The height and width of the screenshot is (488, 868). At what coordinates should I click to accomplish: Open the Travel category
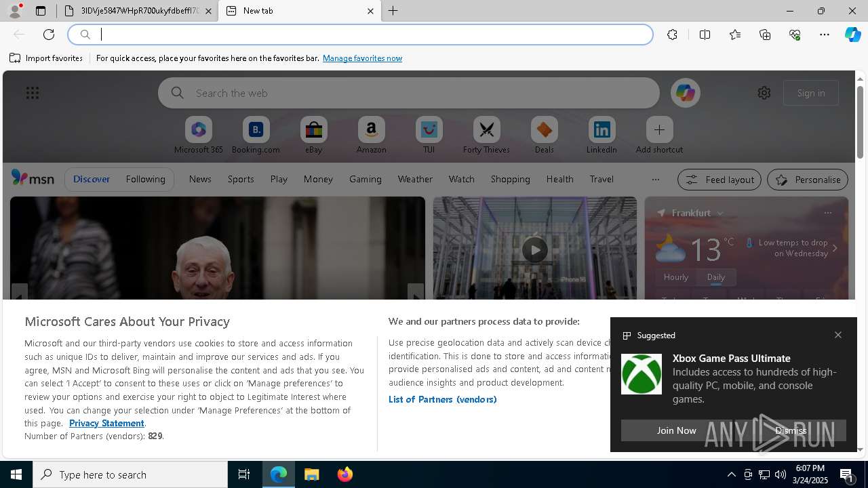(601, 179)
